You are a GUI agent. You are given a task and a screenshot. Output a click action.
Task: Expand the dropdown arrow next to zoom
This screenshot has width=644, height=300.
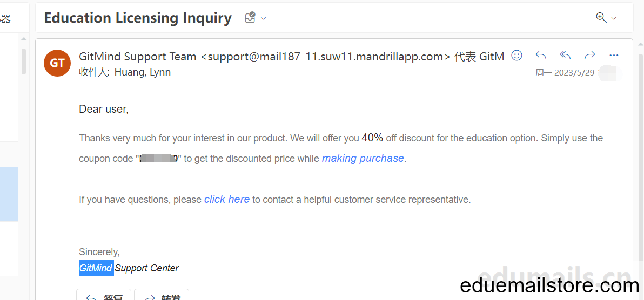coord(614,18)
